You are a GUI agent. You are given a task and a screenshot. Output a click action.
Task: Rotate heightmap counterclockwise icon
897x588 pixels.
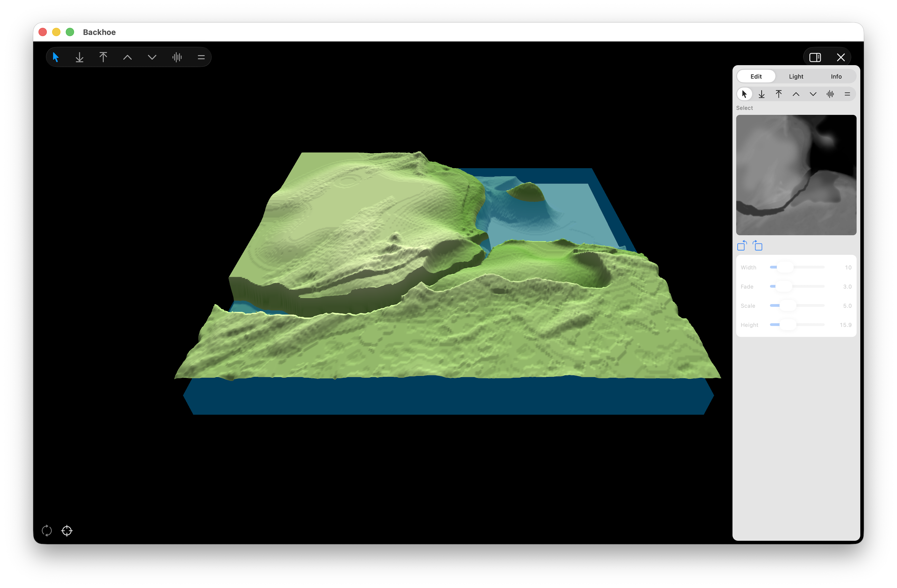tap(742, 246)
